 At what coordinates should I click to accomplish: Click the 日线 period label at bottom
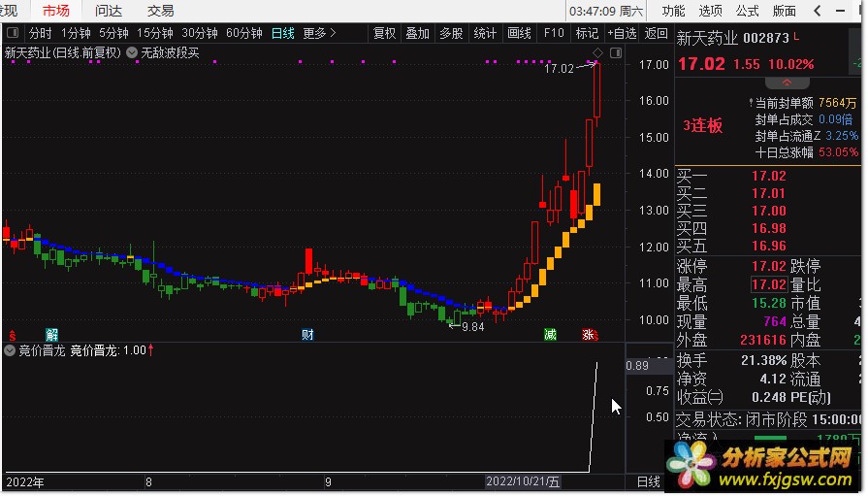pyautogui.click(x=649, y=481)
